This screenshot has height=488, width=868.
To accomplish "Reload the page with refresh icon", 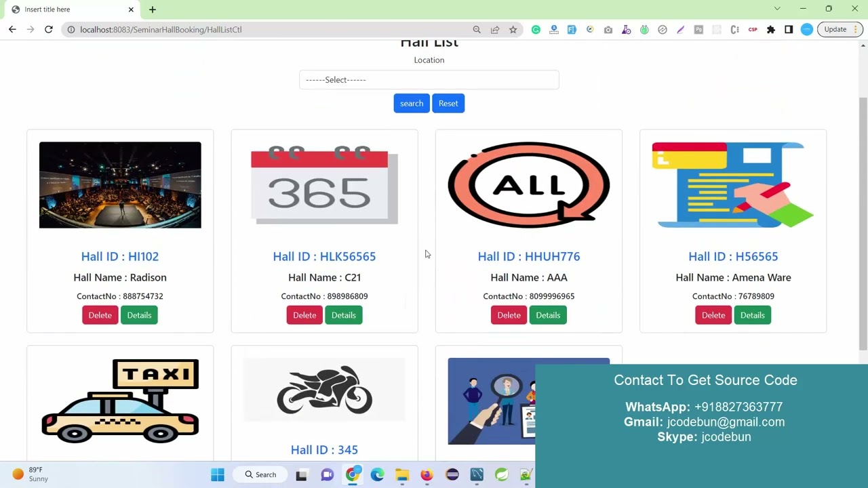I will [x=49, y=29].
